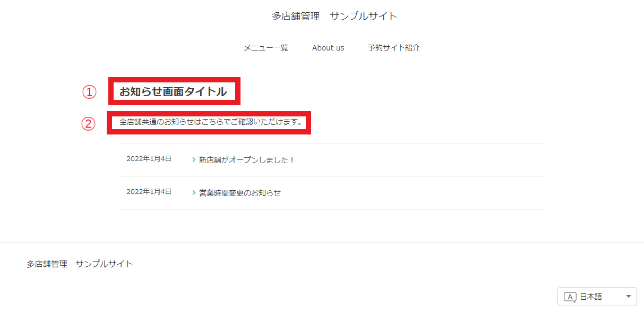Go to the About us page
The image size is (644, 312).
[x=328, y=48]
